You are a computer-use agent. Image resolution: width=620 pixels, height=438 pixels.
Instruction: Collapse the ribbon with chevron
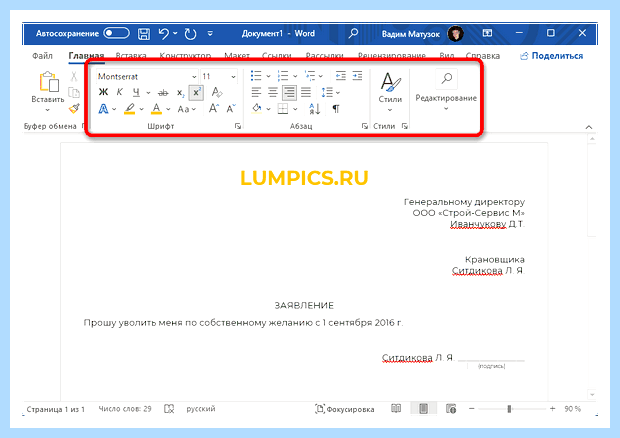point(588,127)
